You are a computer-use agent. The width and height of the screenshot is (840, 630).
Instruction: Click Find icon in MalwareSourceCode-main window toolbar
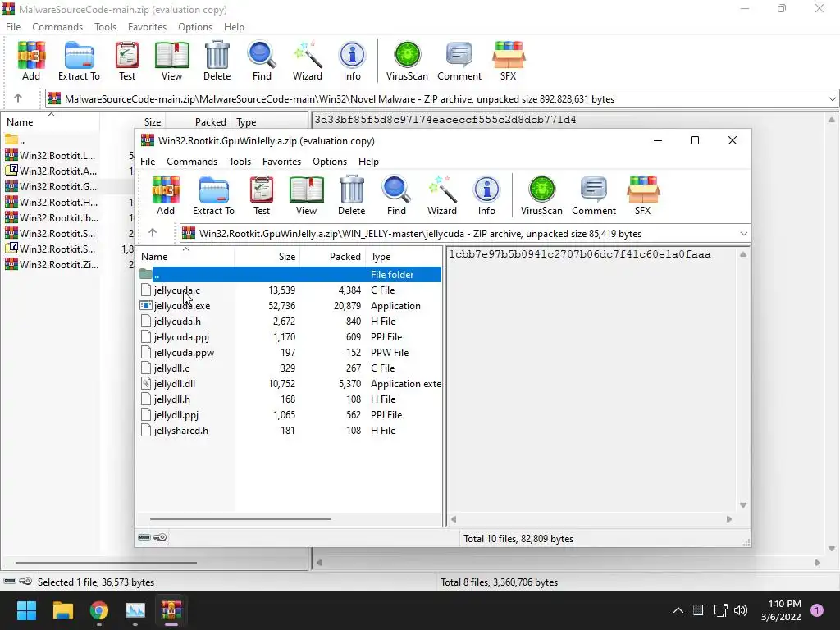(x=262, y=61)
